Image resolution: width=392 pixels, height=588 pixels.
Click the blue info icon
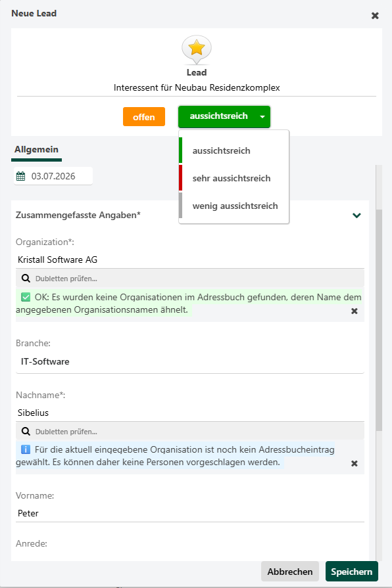[26, 449]
